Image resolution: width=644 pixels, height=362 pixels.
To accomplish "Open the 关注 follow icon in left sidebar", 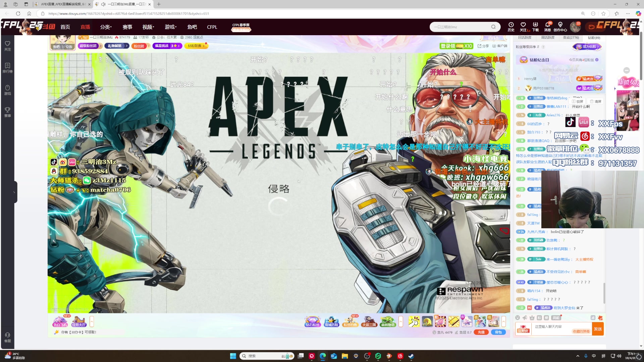I will pyautogui.click(x=7, y=46).
